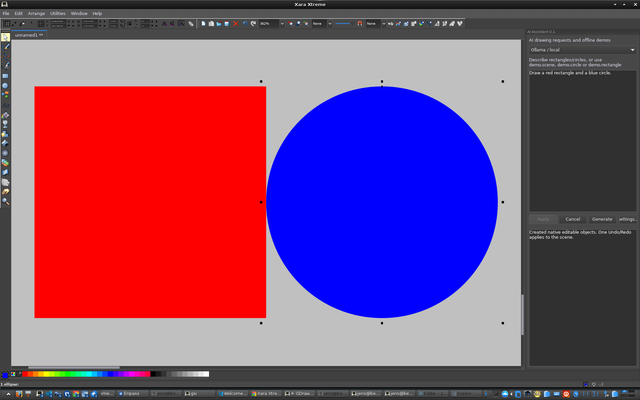Open the zoom percentage dropdown arrow

[282, 24]
